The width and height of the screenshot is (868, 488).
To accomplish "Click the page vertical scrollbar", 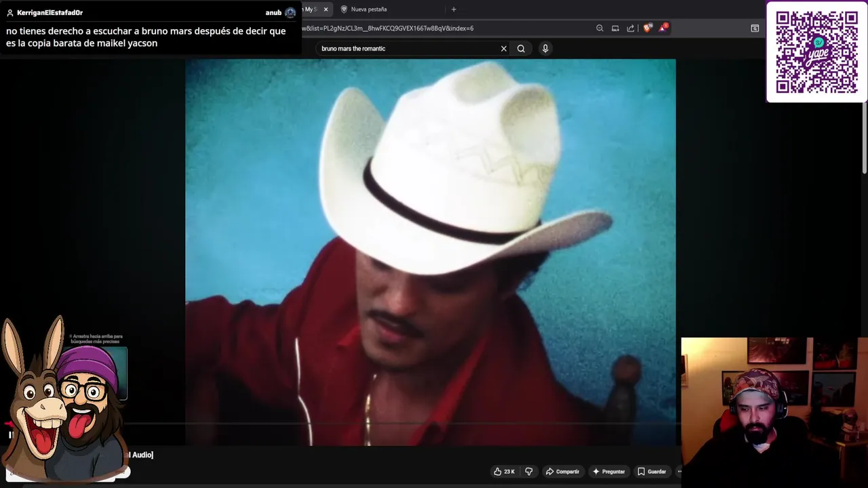I will pos(864,139).
